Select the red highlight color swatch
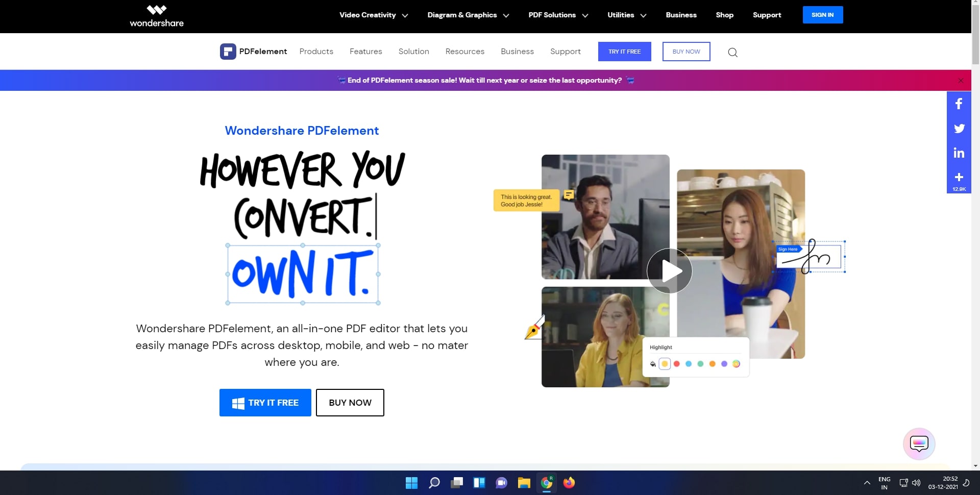The image size is (980, 495). 676,364
